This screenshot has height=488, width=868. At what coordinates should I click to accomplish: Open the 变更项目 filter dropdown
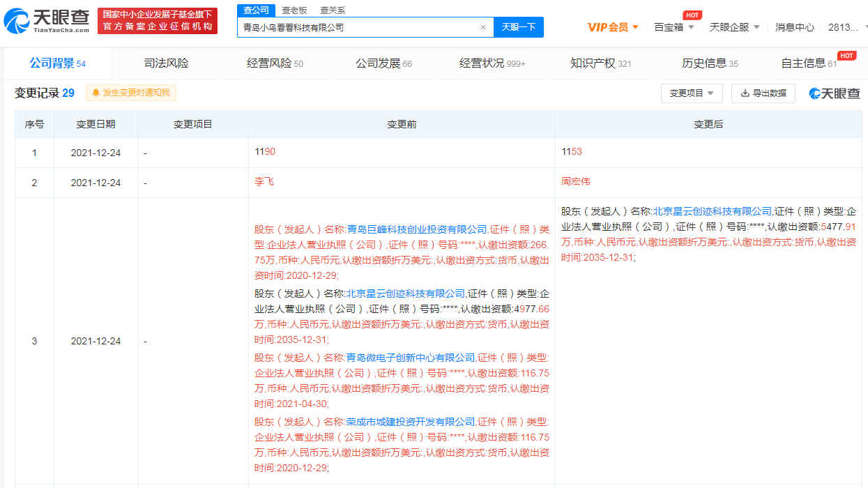tap(691, 93)
